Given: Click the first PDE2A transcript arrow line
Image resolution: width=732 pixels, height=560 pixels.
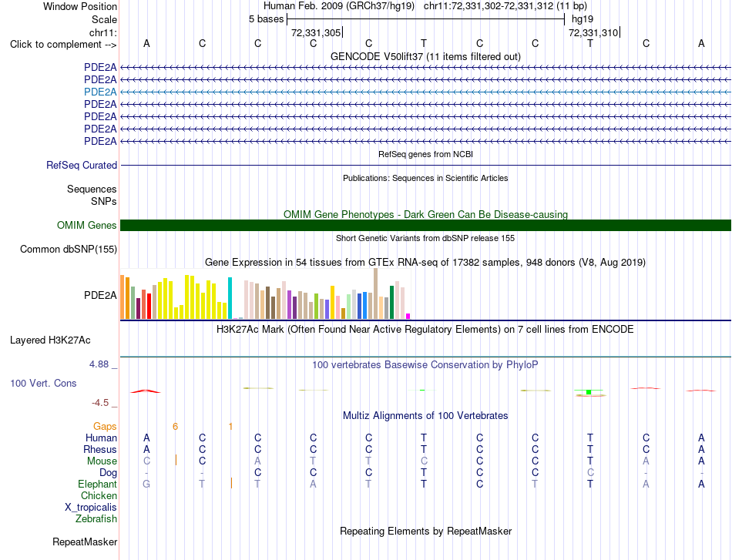Looking at the screenshot, I should [425, 68].
